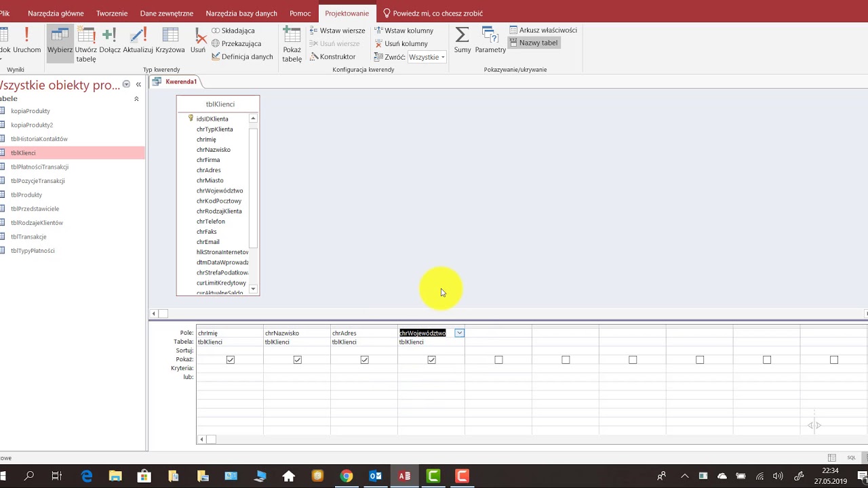Click chrMiasto field in tblKlienci list

(210, 180)
